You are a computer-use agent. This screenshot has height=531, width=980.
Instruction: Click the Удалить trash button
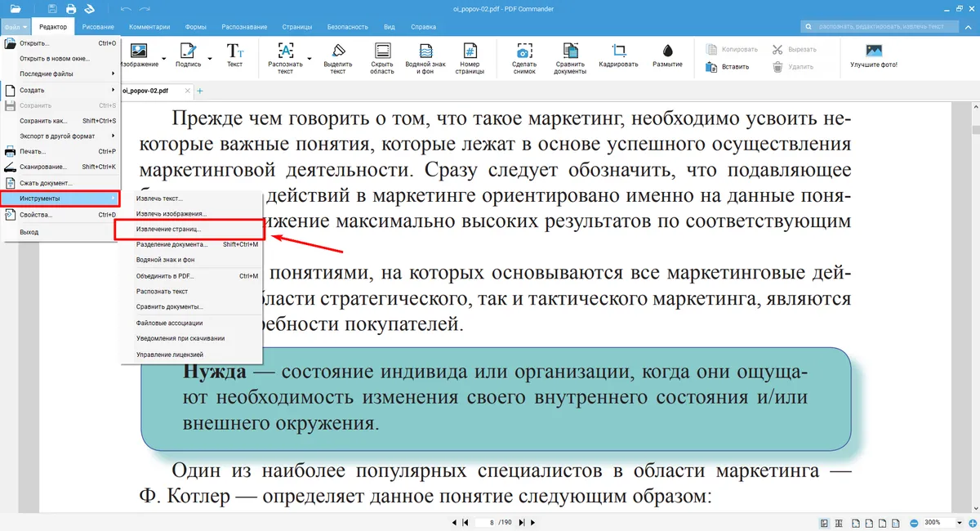793,67
